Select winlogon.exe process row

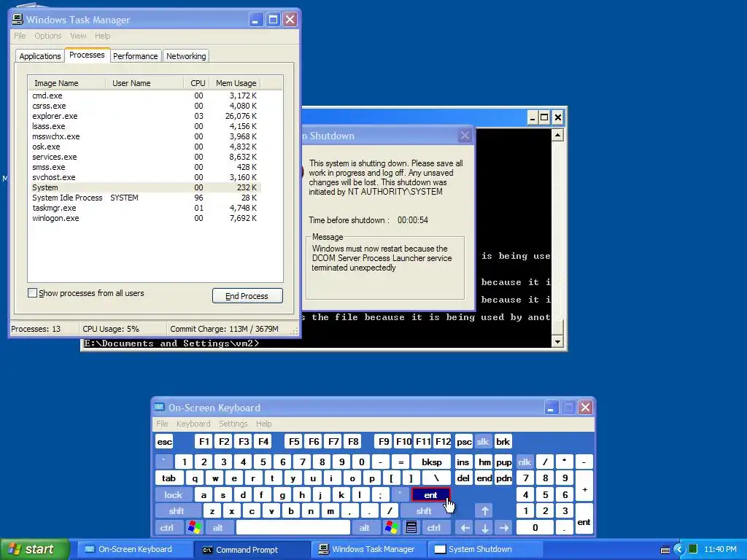click(x=145, y=218)
